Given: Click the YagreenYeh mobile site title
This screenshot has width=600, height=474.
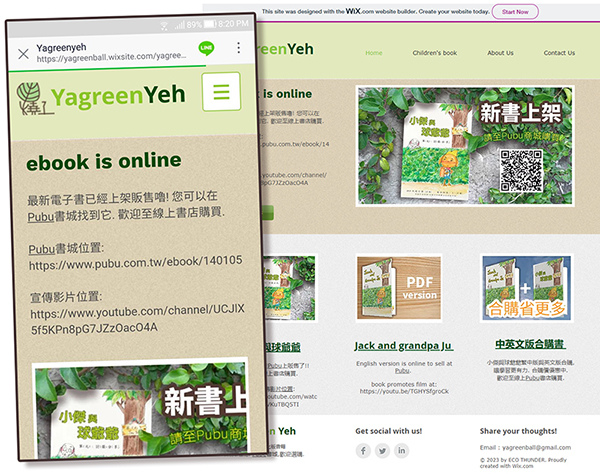Looking at the screenshot, I should click(x=118, y=96).
